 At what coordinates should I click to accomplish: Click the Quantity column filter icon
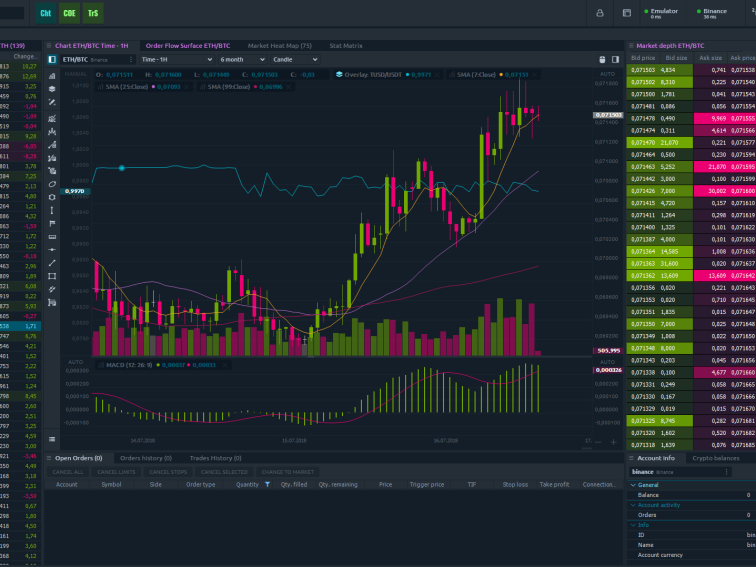[268, 485]
